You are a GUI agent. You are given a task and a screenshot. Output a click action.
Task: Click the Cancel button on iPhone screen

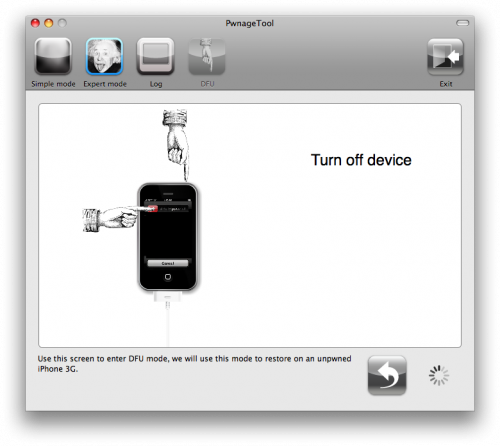(x=168, y=263)
